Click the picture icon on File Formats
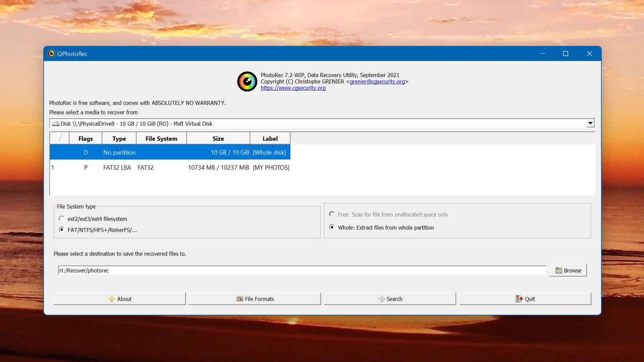 (239, 299)
